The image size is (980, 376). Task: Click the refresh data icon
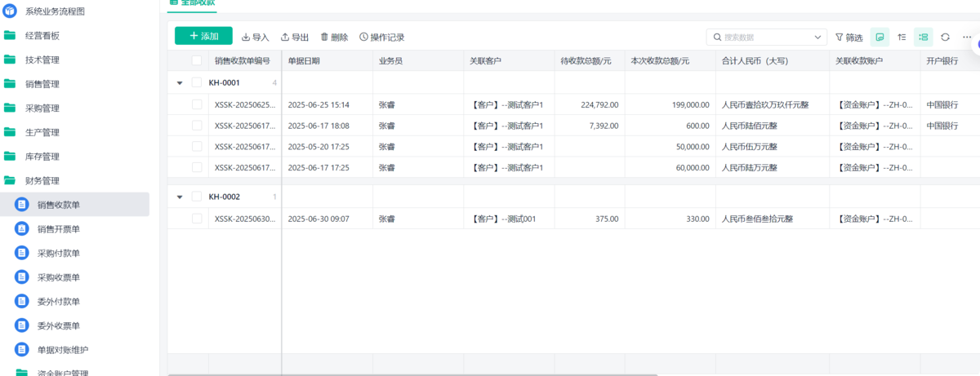(945, 37)
